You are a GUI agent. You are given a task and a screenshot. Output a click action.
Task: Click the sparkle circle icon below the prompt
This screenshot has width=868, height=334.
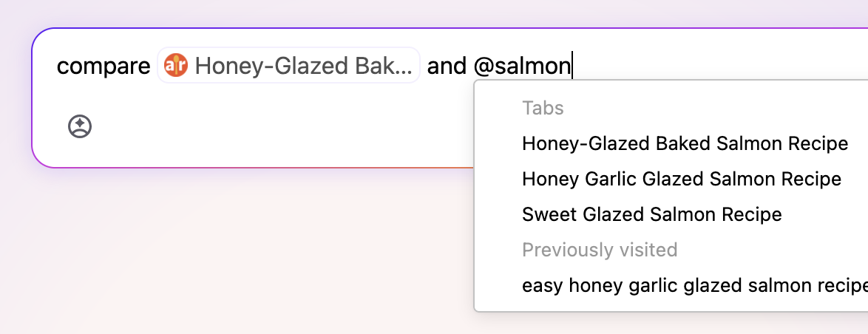coord(80,126)
